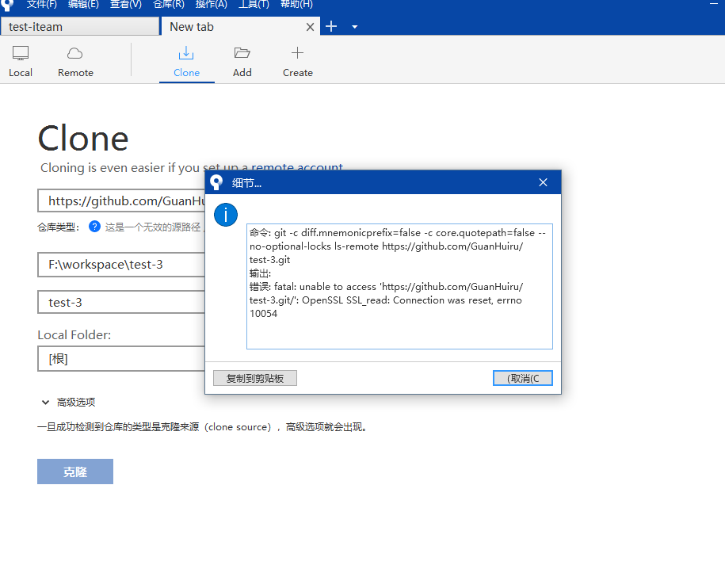The width and height of the screenshot is (725, 588).
Task: Open the 工具(T) menu
Action: point(254,5)
